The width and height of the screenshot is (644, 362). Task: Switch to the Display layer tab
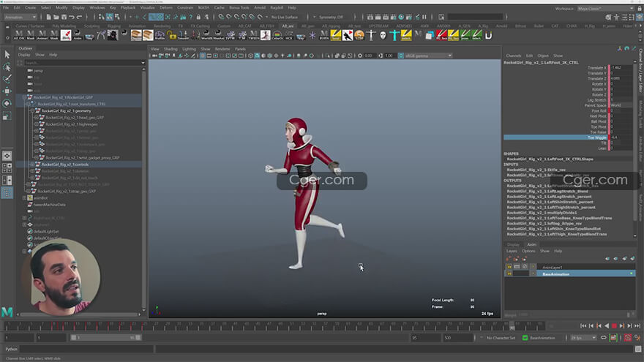pyautogui.click(x=513, y=244)
